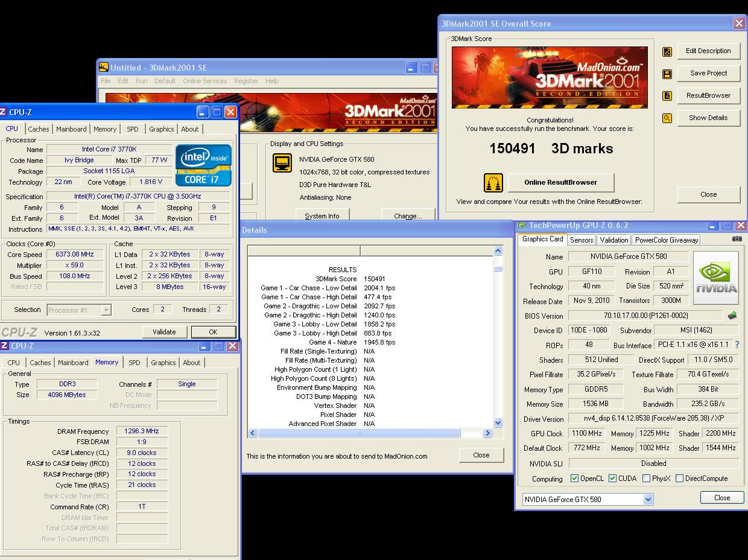Toggle the PhysX checkbox in GPU-Z
Viewport: 748px width, 560px height.
(x=646, y=479)
